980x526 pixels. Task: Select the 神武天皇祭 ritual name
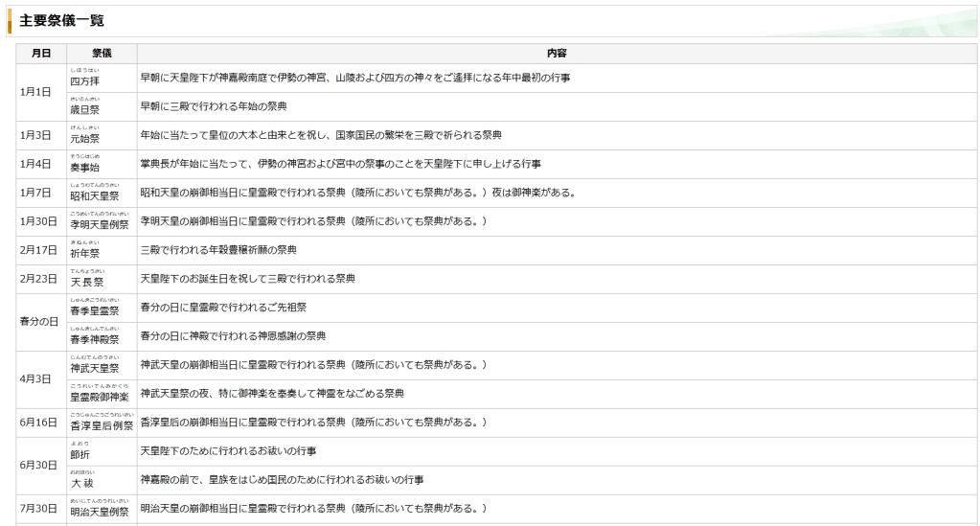pos(95,368)
